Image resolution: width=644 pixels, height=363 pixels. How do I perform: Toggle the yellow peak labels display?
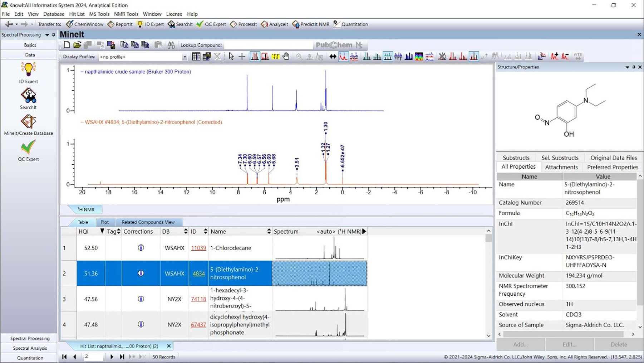point(275,57)
